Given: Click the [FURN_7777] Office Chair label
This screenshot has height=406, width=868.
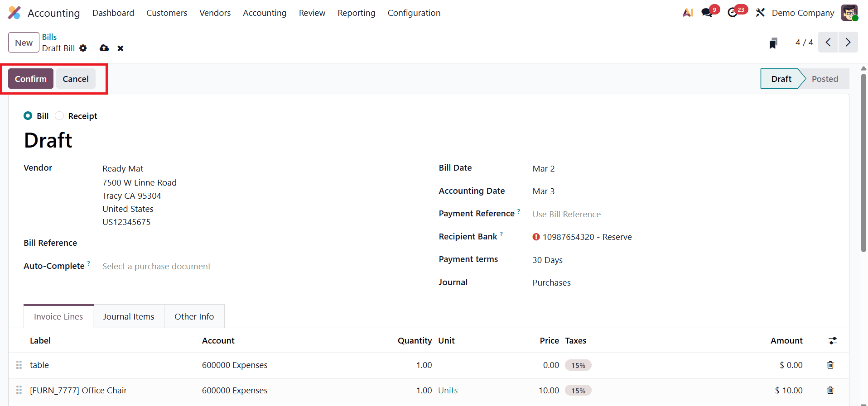Looking at the screenshot, I should [x=78, y=390].
